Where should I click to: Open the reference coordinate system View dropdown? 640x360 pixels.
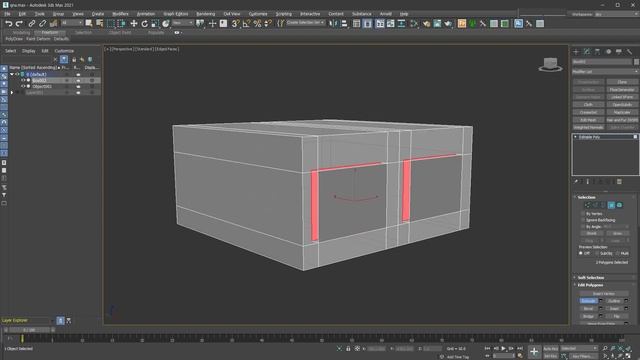[182, 23]
